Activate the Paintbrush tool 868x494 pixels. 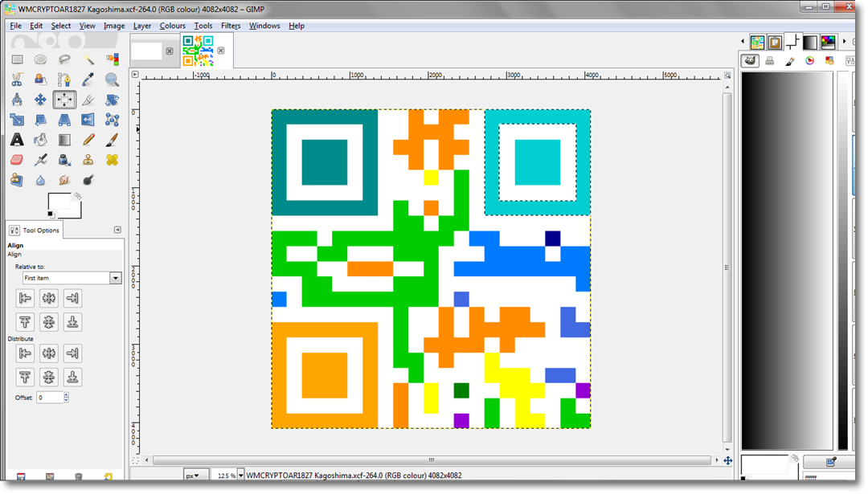click(x=112, y=140)
